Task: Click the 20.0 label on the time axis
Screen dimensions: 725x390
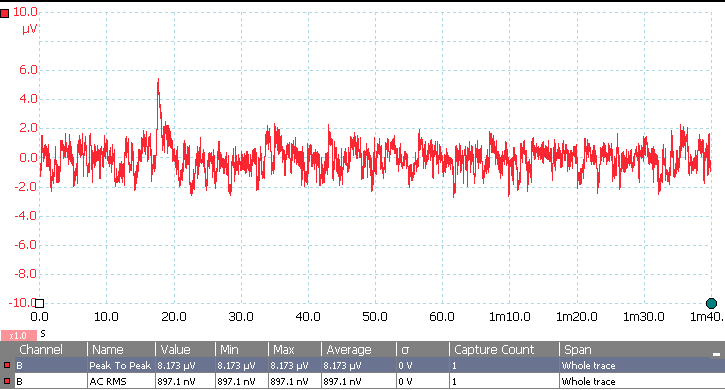Action: click(x=174, y=317)
